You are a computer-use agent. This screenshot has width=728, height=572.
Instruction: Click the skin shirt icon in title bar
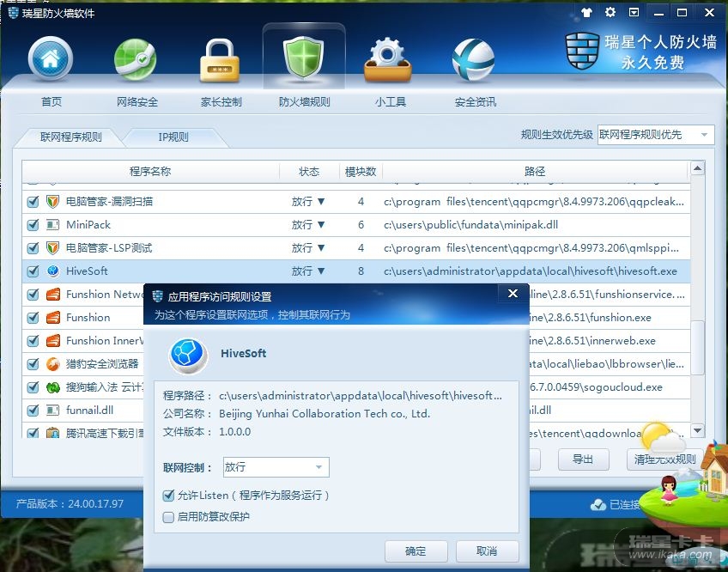point(587,13)
